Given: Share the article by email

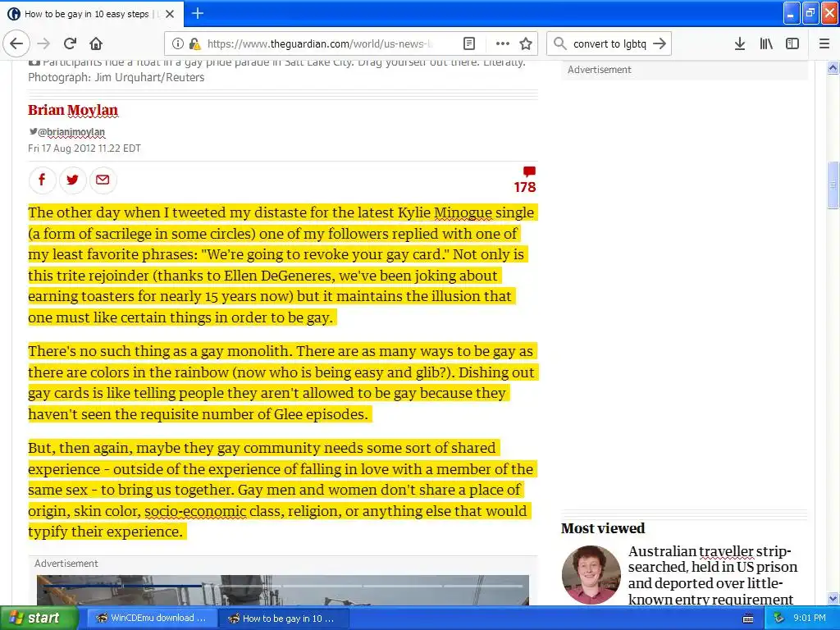Looking at the screenshot, I should (x=103, y=180).
